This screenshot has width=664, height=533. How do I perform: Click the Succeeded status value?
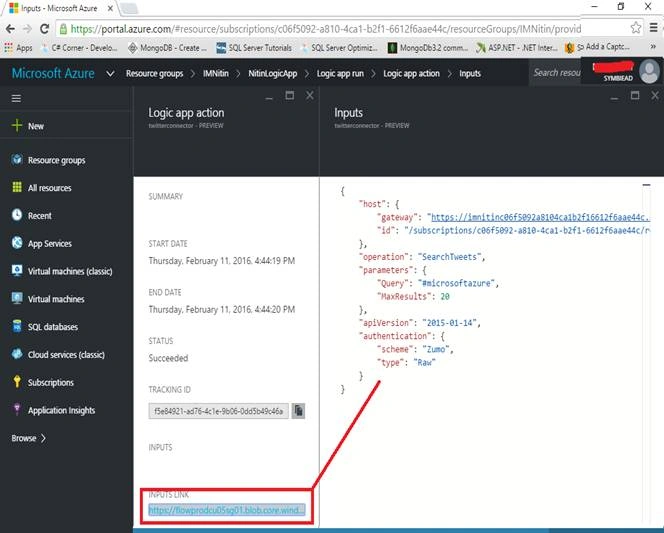(x=168, y=358)
